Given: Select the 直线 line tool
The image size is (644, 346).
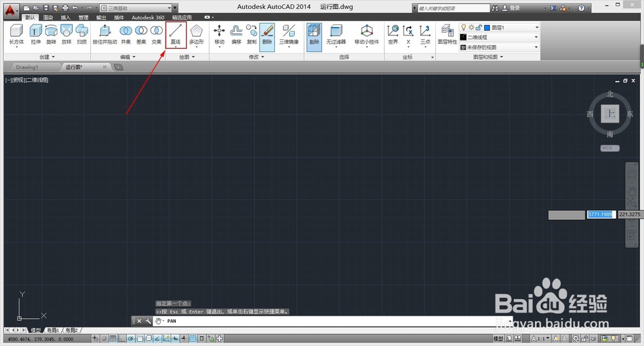Looking at the screenshot, I should pos(176,35).
